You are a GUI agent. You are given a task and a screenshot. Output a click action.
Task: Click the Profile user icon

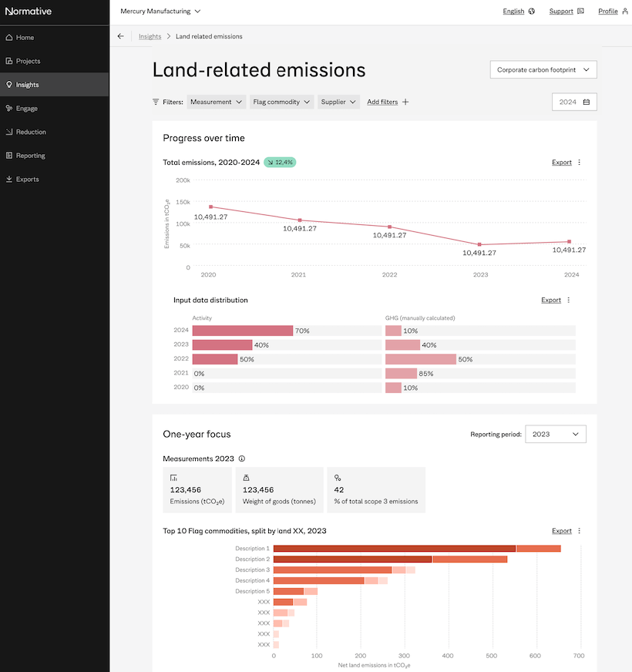tap(624, 12)
